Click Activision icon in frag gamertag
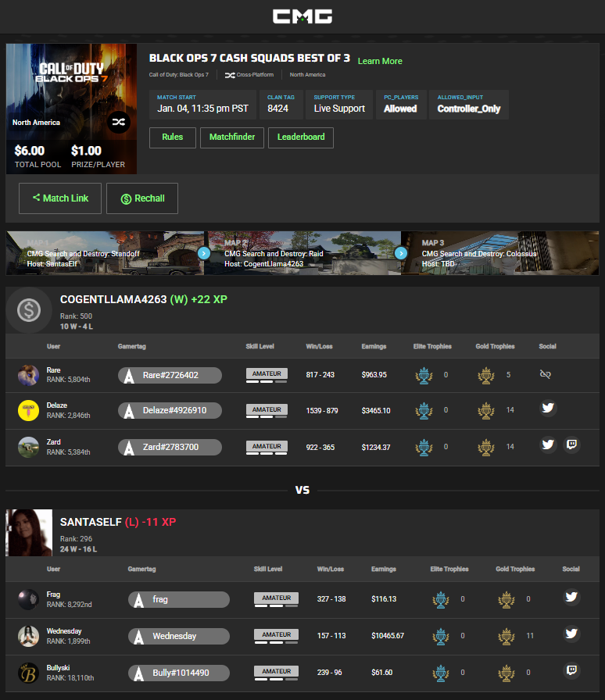The image size is (605, 700). coord(139,600)
